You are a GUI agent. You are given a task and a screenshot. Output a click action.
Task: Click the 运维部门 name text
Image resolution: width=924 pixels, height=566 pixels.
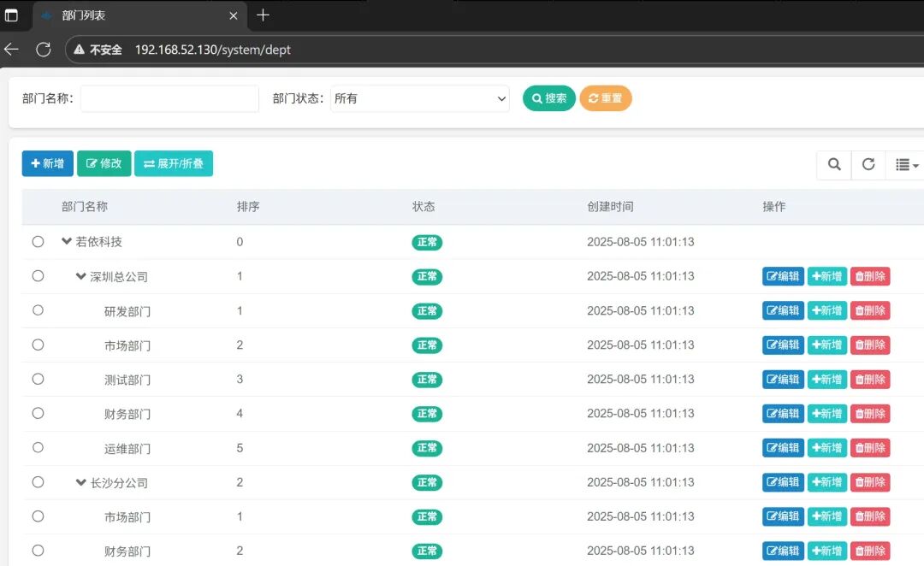pyautogui.click(x=127, y=449)
